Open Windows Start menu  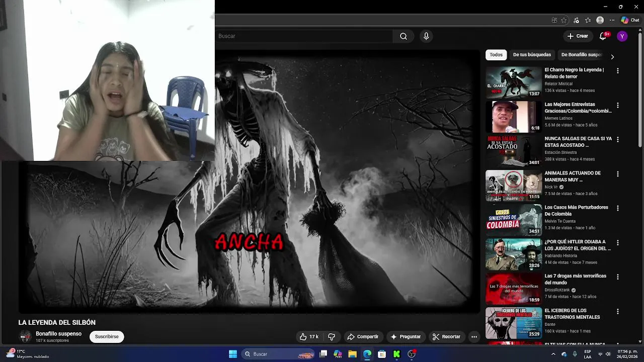(x=233, y=354)
